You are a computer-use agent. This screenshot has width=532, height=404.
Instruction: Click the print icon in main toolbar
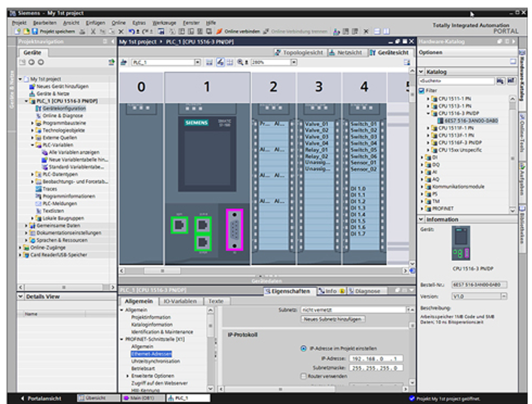pos(82,32)
